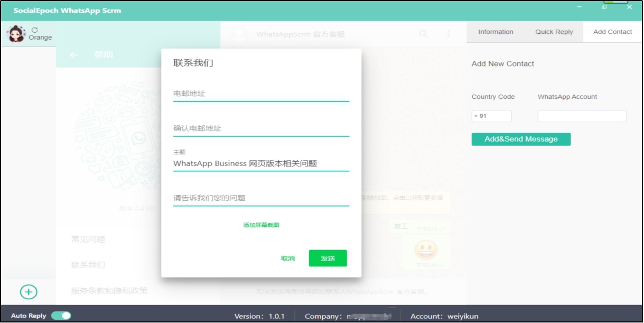
Task: Open 服务条款和隐私政策 in help list
Action: click(109, 290)
